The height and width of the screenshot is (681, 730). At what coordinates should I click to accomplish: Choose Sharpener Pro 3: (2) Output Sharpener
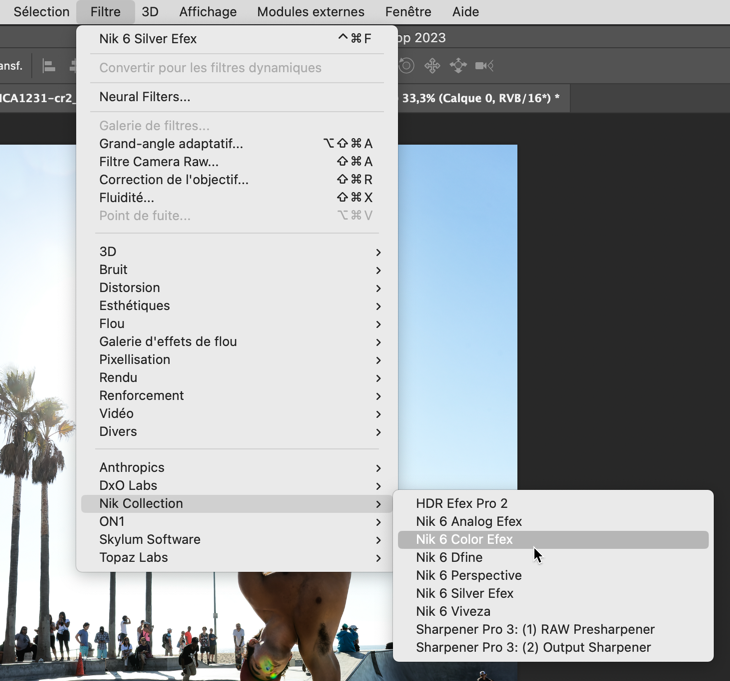point(553,647)
